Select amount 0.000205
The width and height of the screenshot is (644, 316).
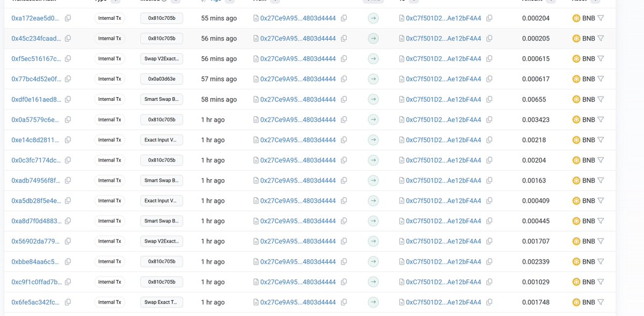click(536, 39)
